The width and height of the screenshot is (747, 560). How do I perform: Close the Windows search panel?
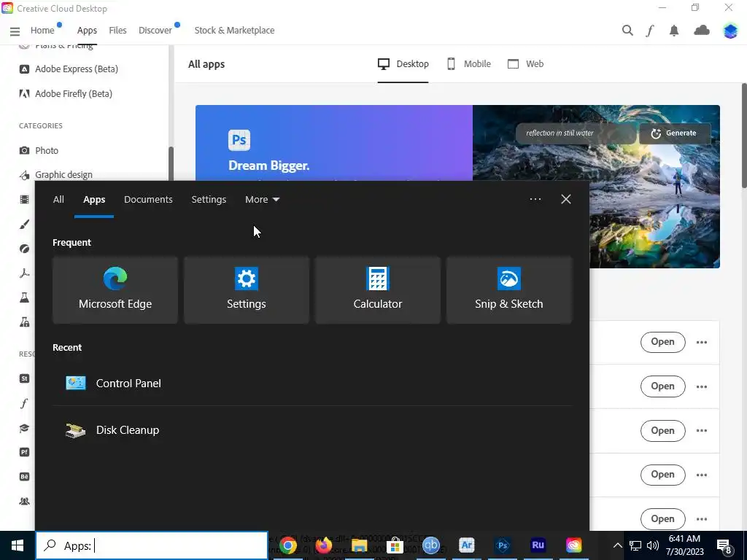pos(565,199)
